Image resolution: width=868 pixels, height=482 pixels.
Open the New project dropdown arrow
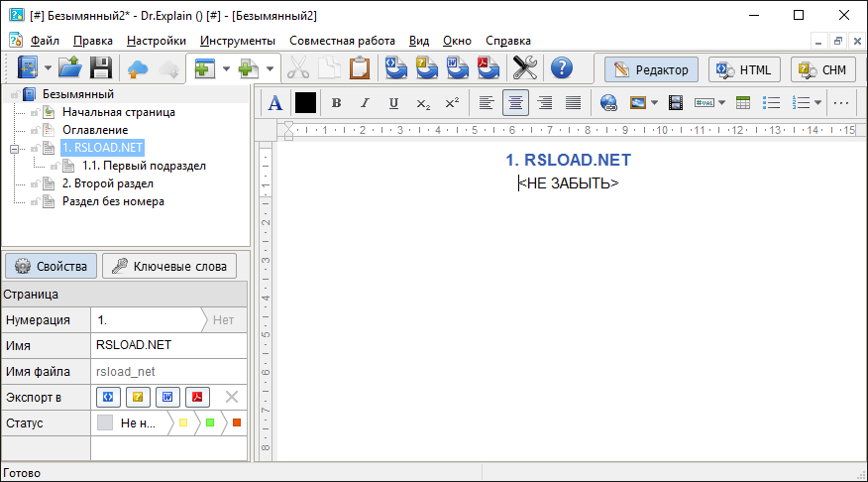pos(48,68)
